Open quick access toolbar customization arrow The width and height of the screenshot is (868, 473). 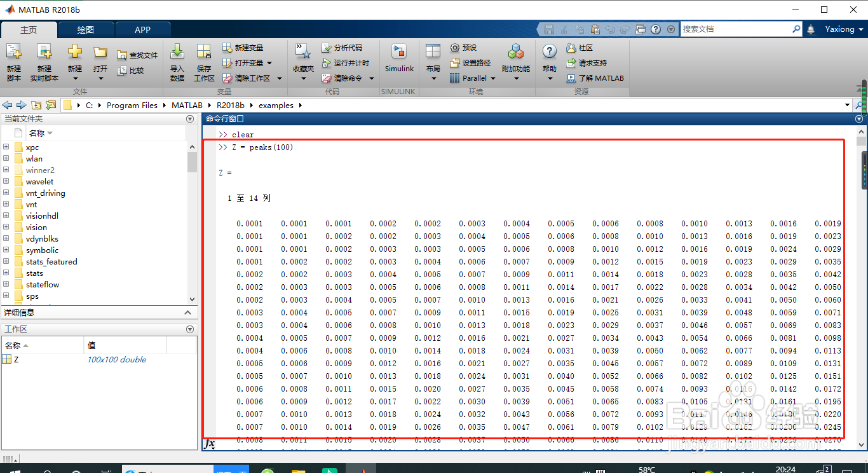(670, 29)
